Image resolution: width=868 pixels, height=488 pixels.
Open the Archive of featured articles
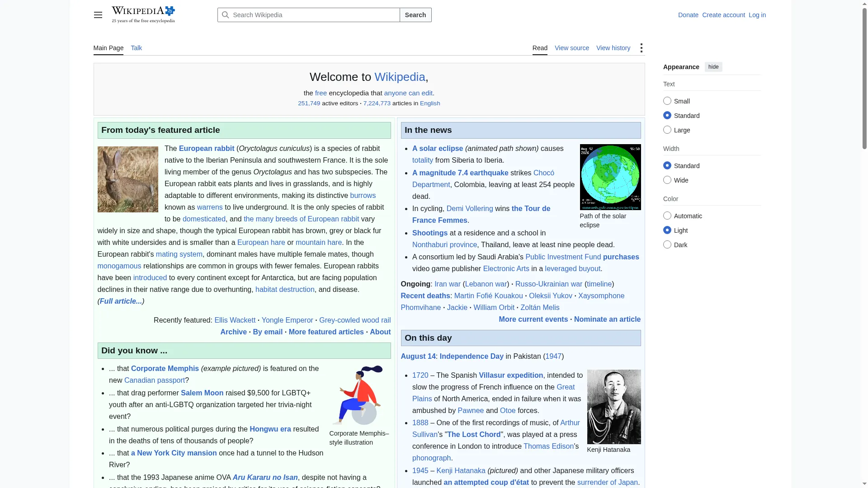coord(234,332)
